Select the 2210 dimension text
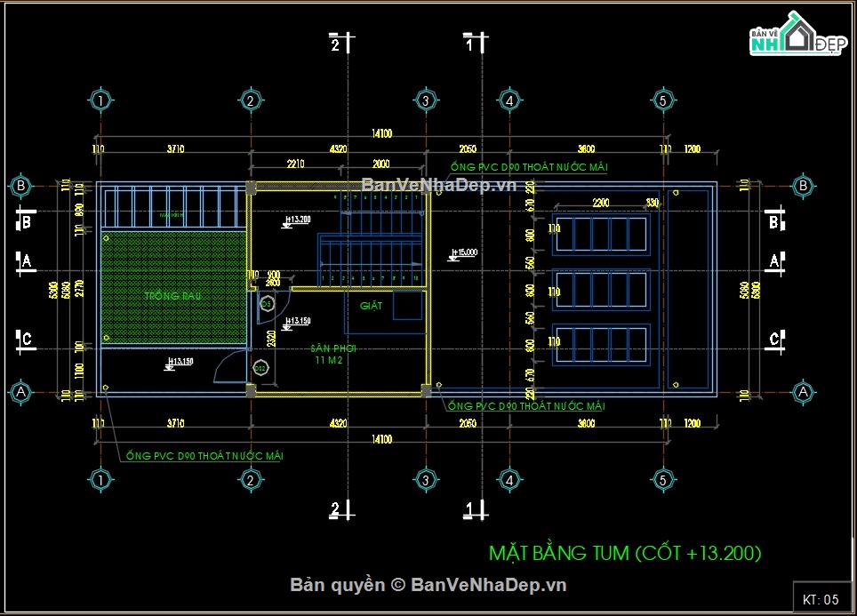The height and width of the screenshot is (616, 857). pos(296,164)
